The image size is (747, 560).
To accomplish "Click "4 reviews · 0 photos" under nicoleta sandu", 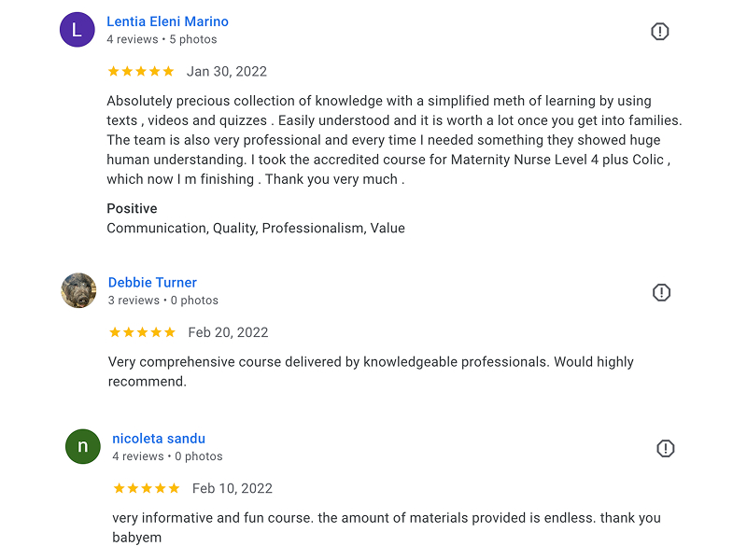I will (168, 456).
